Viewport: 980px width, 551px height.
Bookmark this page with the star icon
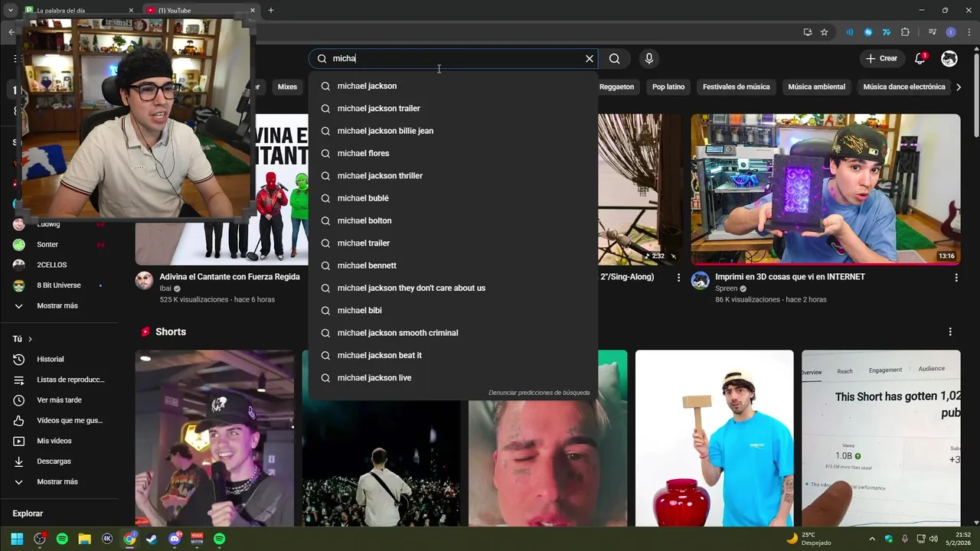click(825, 32)
